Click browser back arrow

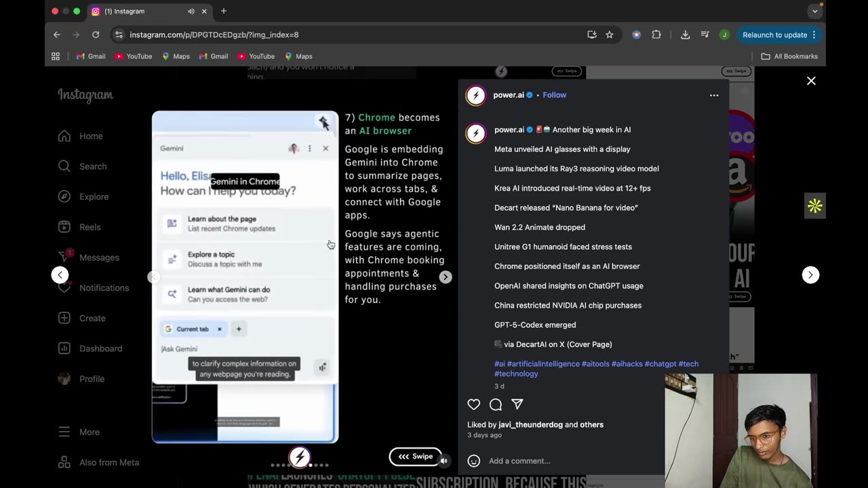[x=57, y=35]
